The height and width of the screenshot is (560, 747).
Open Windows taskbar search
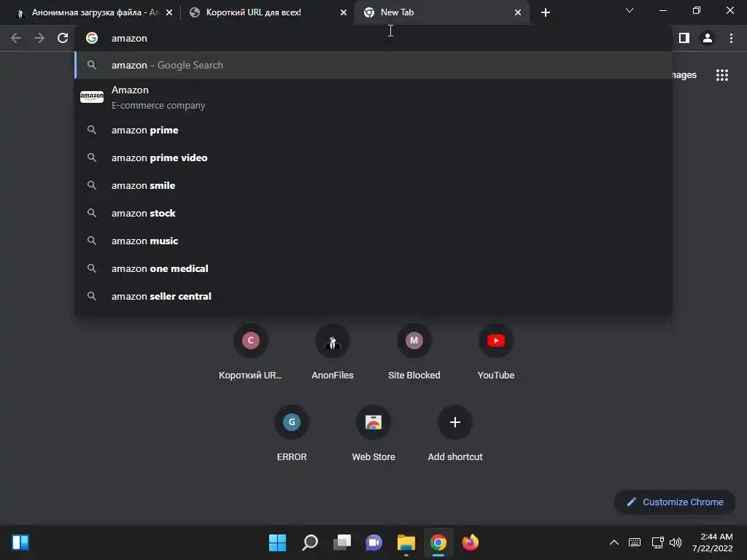[309, 542]
